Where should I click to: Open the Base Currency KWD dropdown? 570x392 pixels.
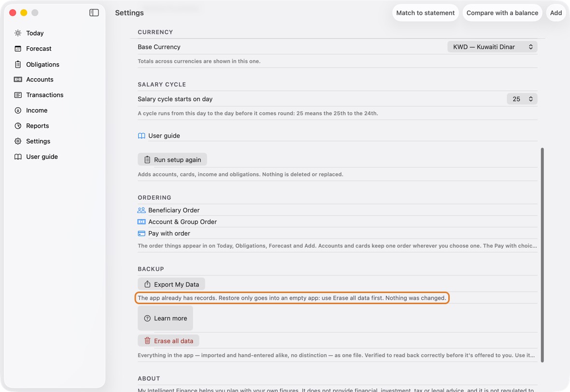tap(492, 47)
